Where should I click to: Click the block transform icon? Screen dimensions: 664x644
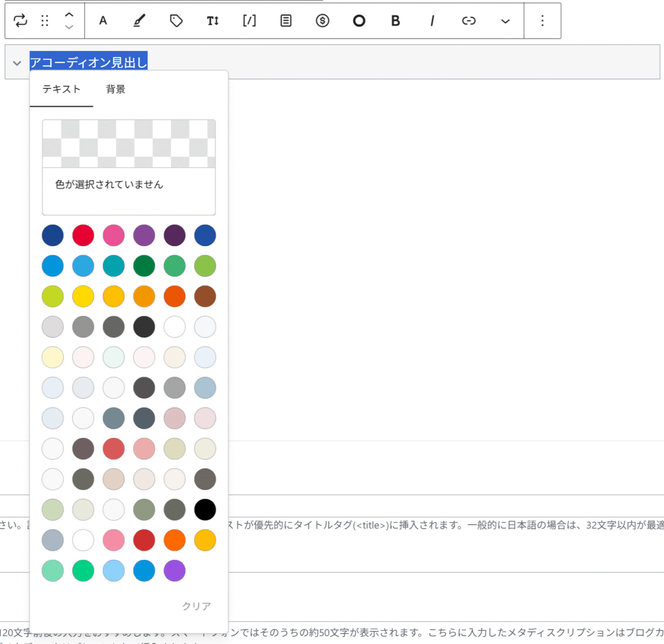pyautogui.click(x=20, y=21)
